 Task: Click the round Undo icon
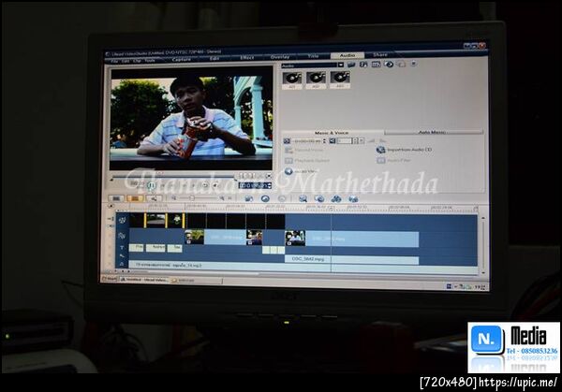pos(265,198)
